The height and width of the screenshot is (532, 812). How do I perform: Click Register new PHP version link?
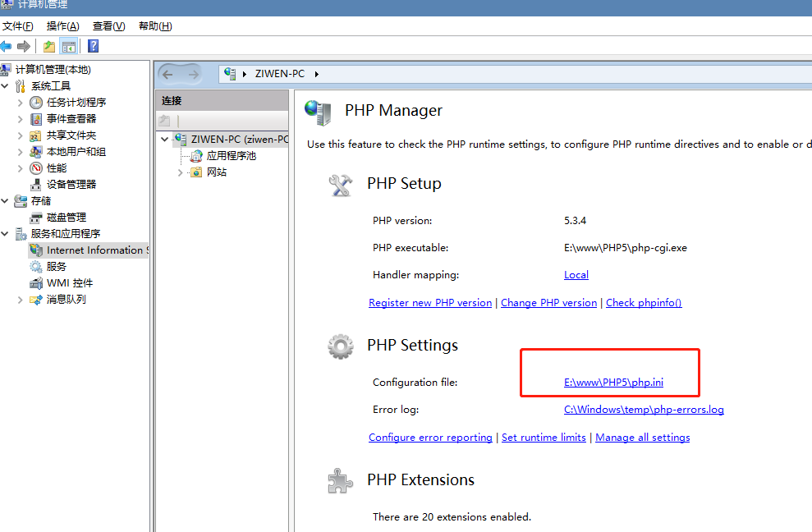point(430,302)
